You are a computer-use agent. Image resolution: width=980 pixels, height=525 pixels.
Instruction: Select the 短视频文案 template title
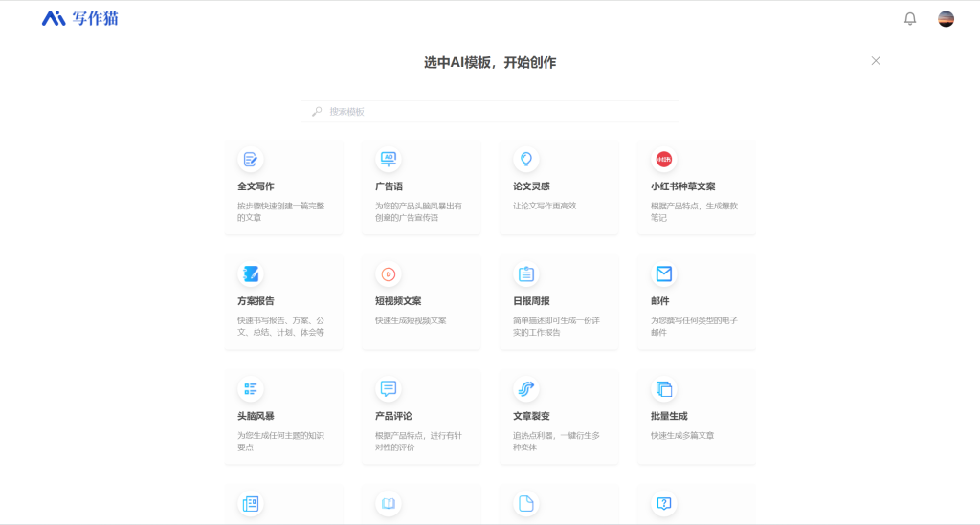[x=398, y=301]
